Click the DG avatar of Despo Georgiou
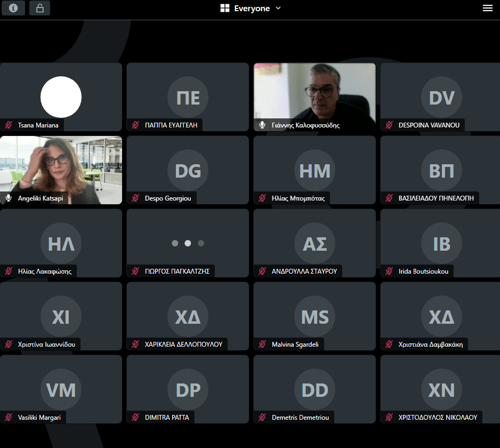Viewport: 500px width, 448px height. 188,171
